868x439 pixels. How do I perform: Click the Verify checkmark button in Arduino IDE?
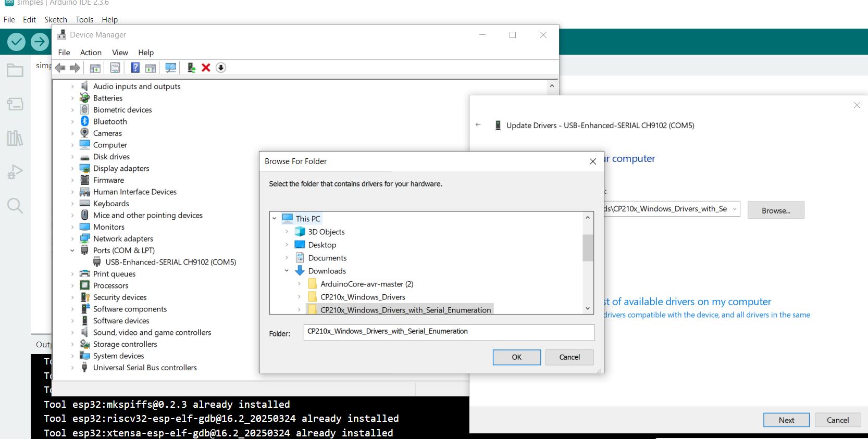pyautogui.click(x=16, y=41)
